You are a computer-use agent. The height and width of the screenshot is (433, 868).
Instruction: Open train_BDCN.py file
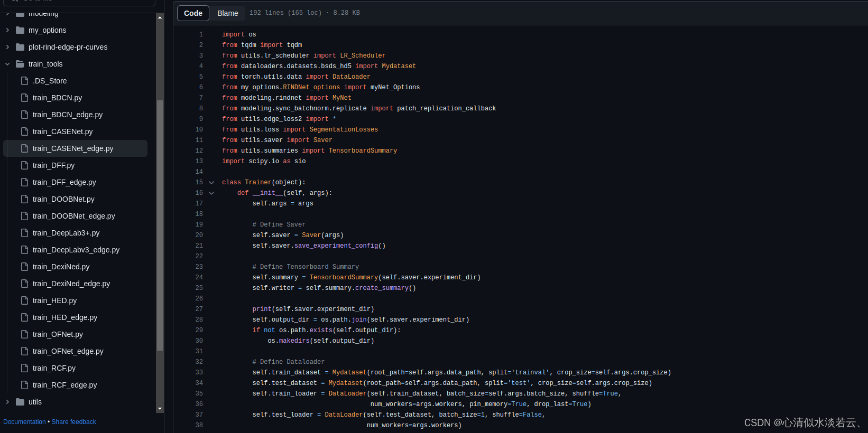pyautogui.click(x=57, y=98)
